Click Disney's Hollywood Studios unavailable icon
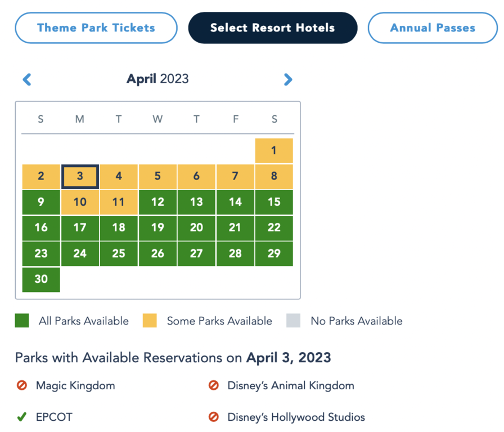504x432 pixels. [213, 417]
